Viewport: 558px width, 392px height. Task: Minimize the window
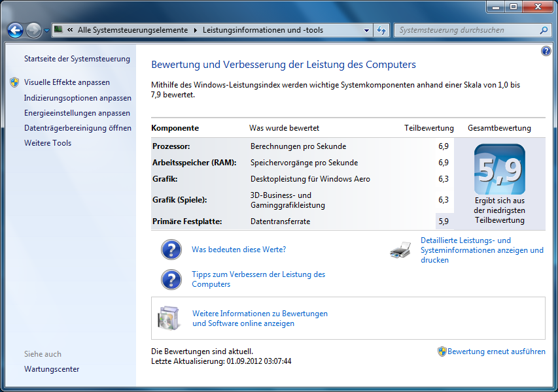496,7
